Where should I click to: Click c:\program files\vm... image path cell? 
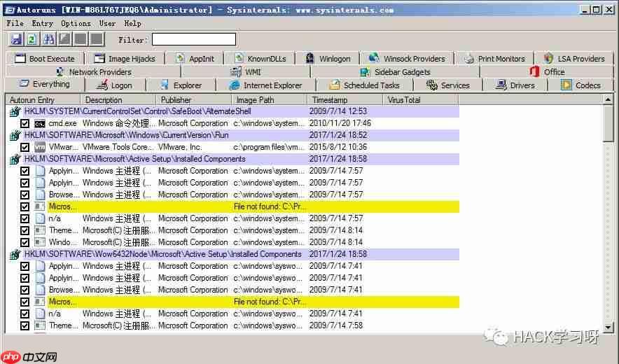(269, 147)
